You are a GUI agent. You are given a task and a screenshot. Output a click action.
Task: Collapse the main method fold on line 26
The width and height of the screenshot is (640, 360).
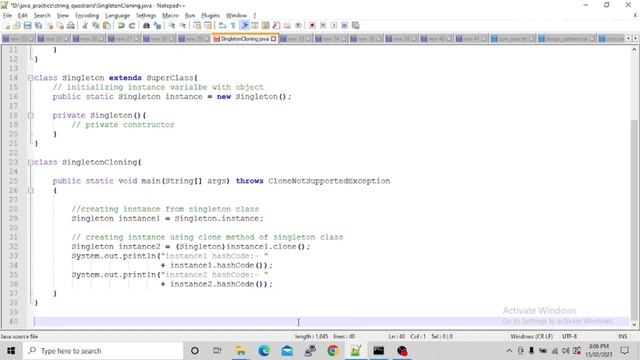tap(30, 190)
